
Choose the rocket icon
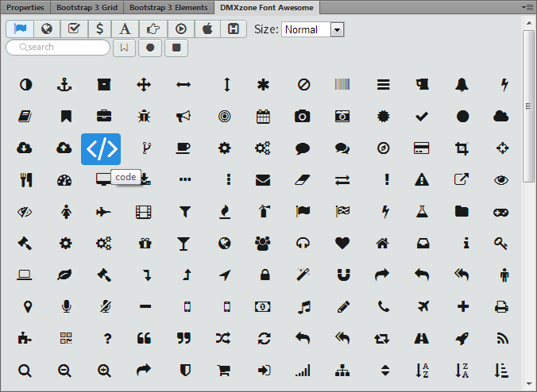tap(462, 338)
